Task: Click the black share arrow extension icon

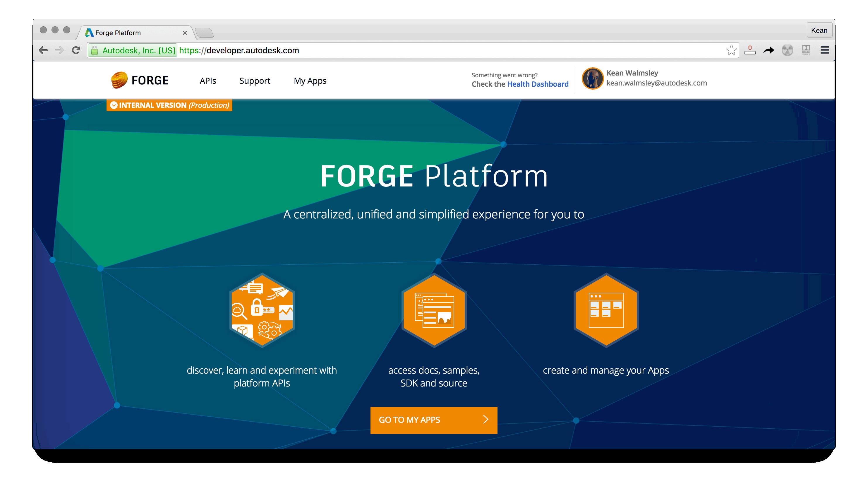Action: coord(768,50)
